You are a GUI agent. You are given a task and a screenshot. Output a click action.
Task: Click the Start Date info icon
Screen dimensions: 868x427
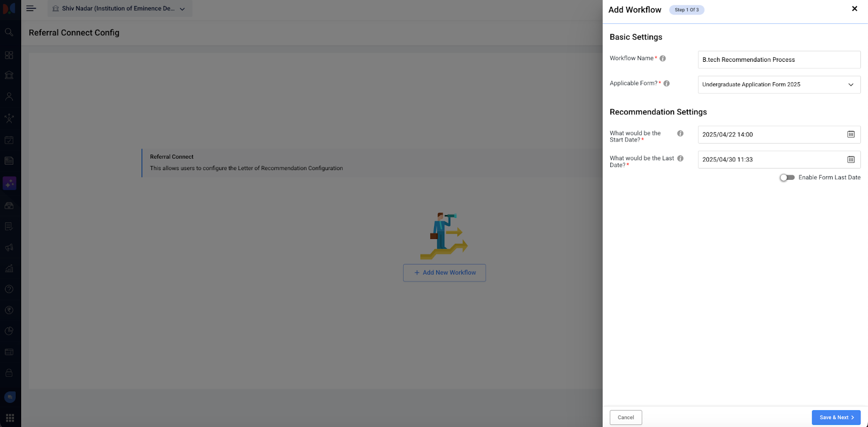coord(680,133)
